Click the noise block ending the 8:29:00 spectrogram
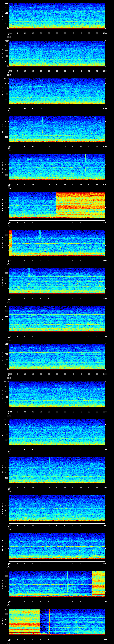Screen dimensions: 114x644 (x=98, y=584)
